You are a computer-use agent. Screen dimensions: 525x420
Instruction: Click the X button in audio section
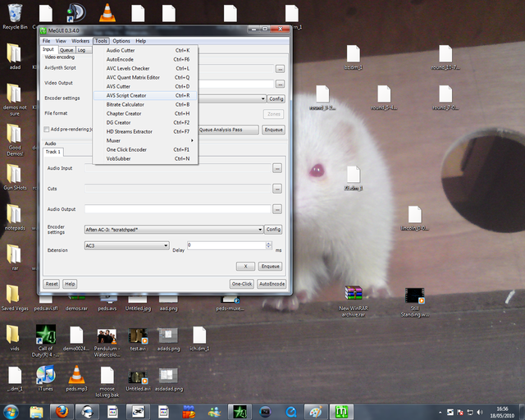point(245,267)
